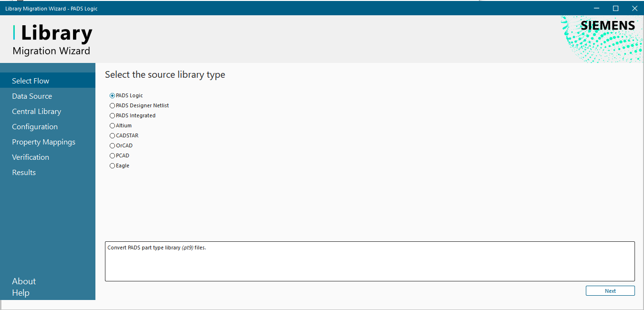Image resolution: width=644 pixels, height=310 pixels.
Task: Pick PCAD source library type
Action: (113, 156)
